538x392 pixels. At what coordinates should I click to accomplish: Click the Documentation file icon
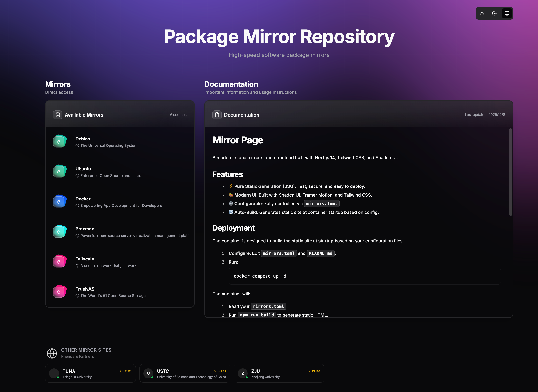[x=217, y=115]
